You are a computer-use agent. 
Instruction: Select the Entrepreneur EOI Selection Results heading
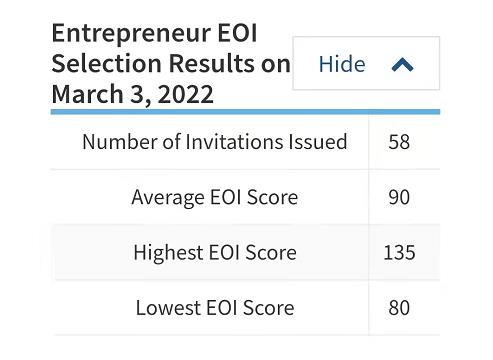click(171, 63)
